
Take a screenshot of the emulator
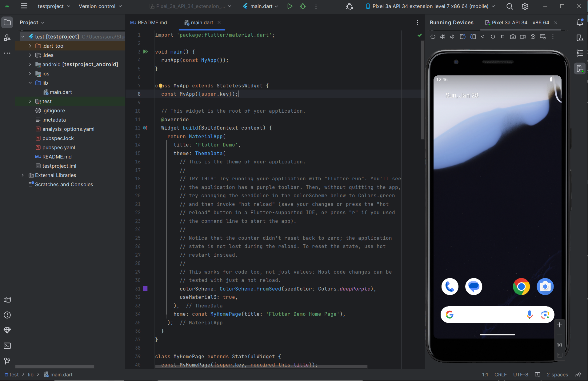[513, 37]
